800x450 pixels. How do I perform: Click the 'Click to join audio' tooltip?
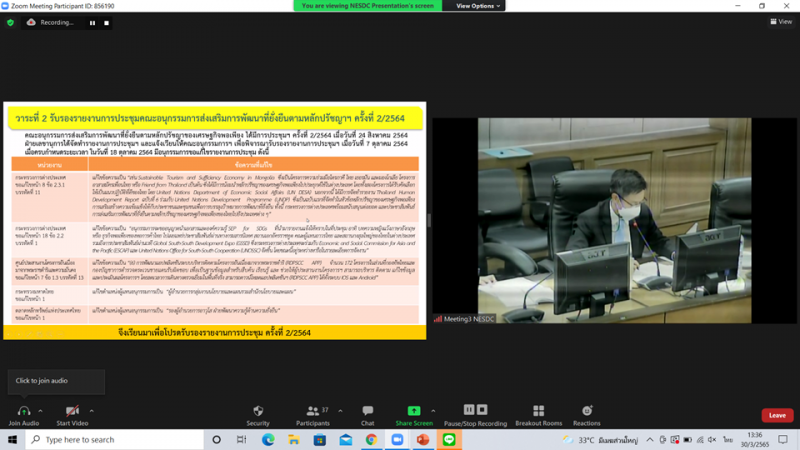56,381
